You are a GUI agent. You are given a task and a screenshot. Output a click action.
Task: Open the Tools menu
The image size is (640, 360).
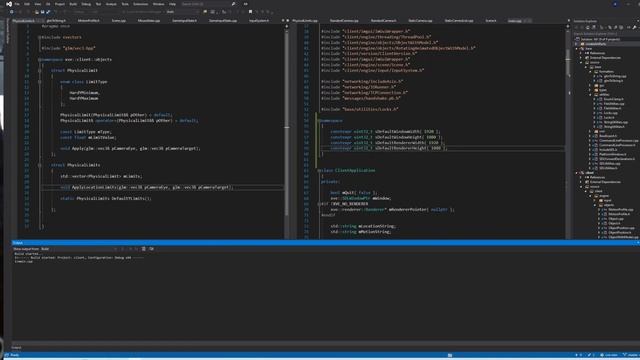[125, 4]
